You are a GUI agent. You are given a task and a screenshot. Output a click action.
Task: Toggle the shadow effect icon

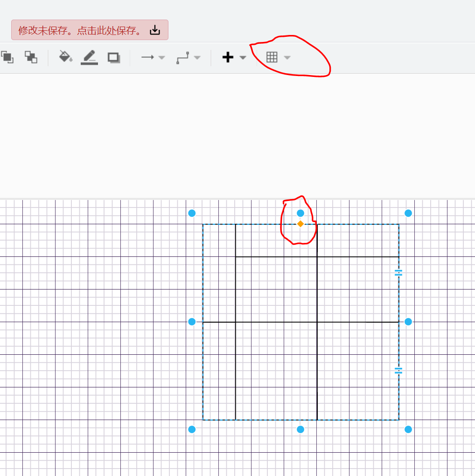(x=114, y=58)
